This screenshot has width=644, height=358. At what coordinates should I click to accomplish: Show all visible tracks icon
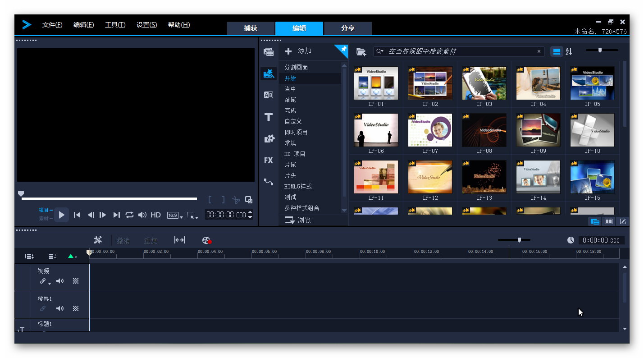coord(29,256)
